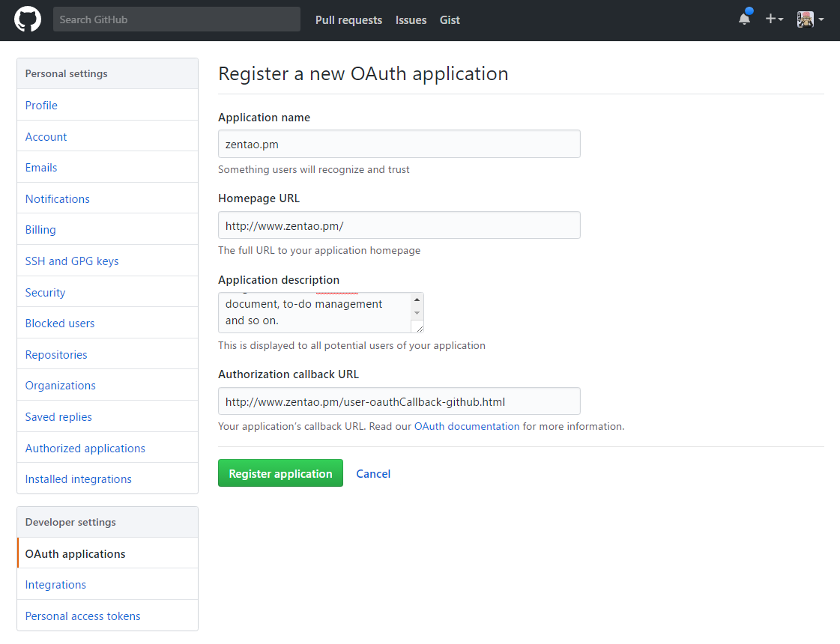840x644 pixels.
Task: Click the GitHub Octocat logo
Action: point(28,19)
